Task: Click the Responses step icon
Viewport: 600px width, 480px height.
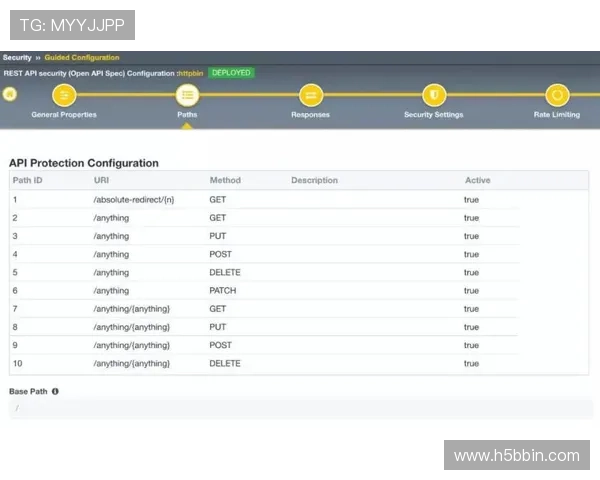Action: pos(310,95)
